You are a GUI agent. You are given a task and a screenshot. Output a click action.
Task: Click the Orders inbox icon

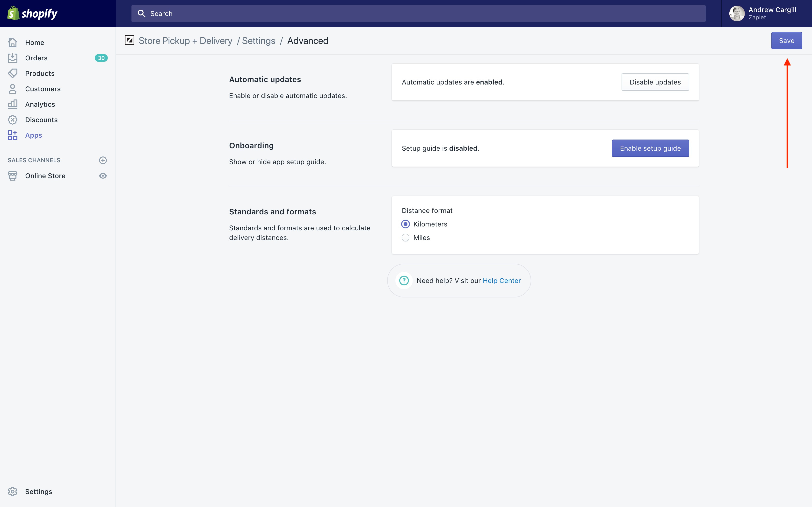[x=12, y=58]
